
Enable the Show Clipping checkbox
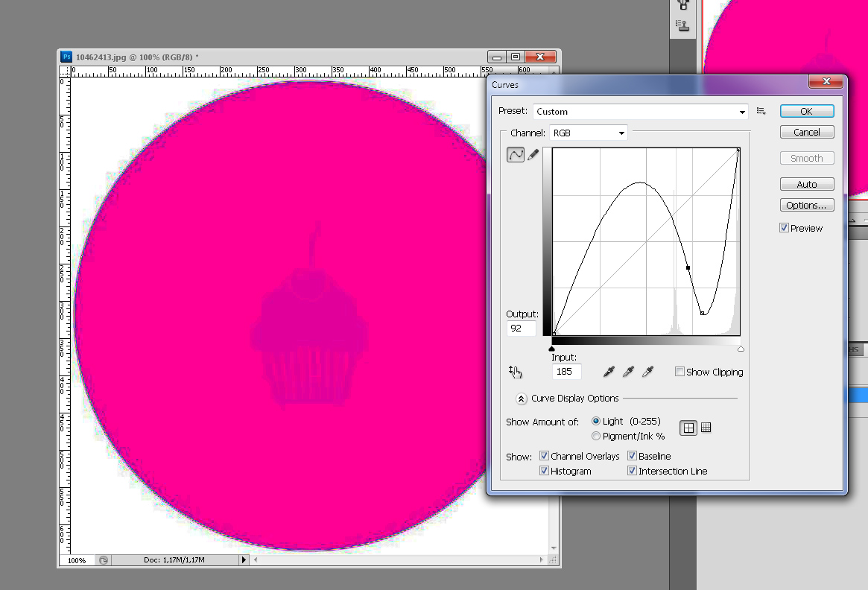click(679, 372)
